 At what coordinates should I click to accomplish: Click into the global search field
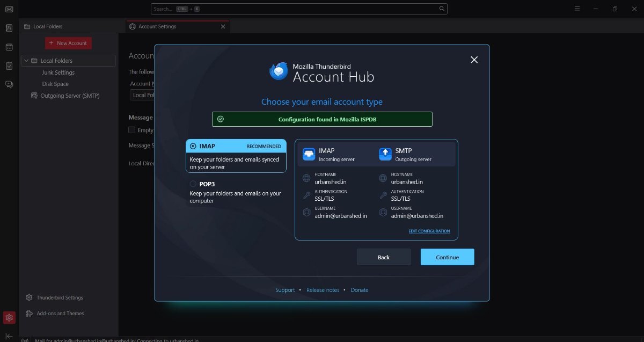pos(299,9)
